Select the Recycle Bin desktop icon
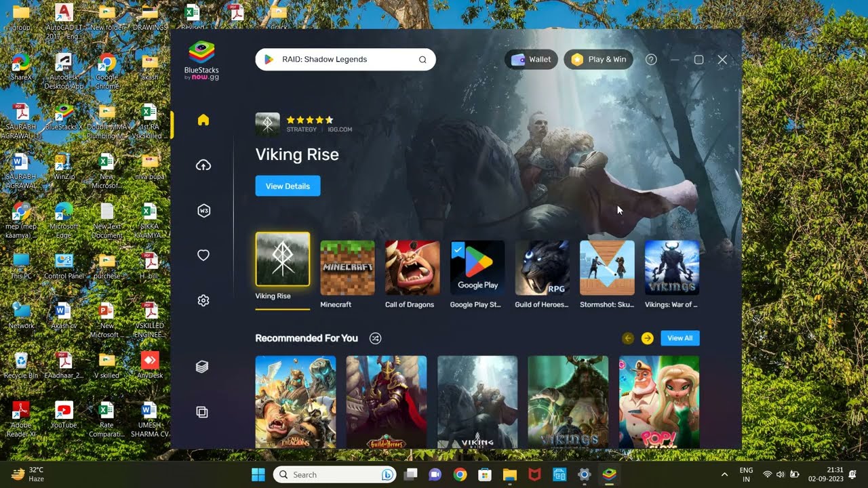 (x=21, y=365)
